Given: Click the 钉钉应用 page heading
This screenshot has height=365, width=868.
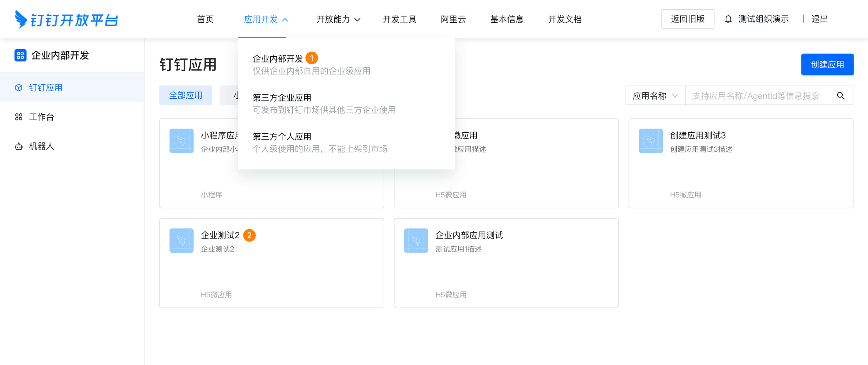Looking at the screenshot, I should 188,64.
